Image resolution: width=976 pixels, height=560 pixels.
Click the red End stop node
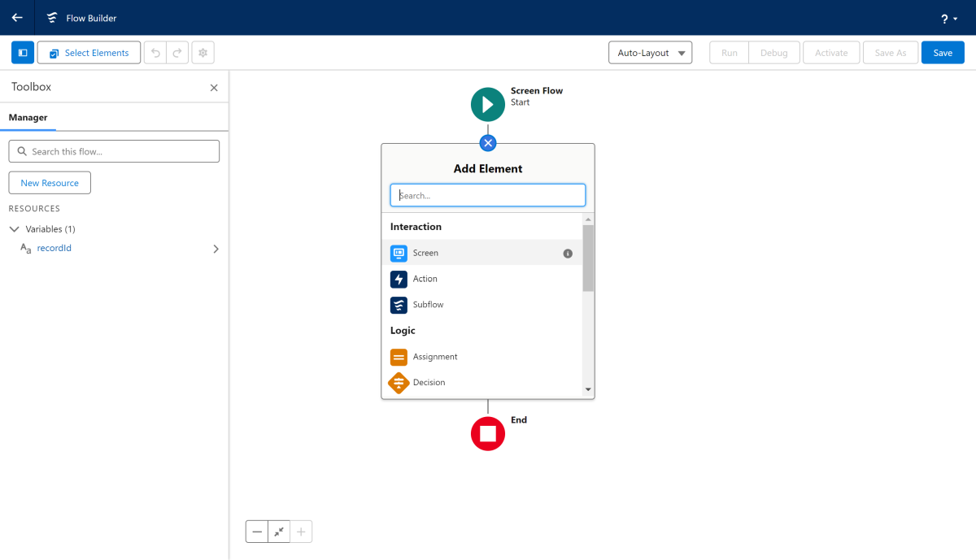coord(488,433)
